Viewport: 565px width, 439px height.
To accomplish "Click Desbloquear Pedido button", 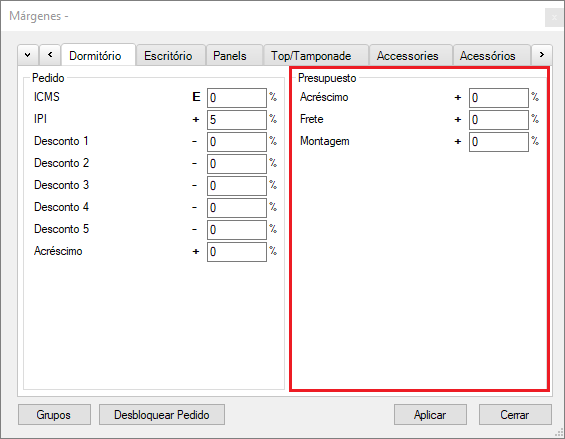I will click(x=162, y=414).
